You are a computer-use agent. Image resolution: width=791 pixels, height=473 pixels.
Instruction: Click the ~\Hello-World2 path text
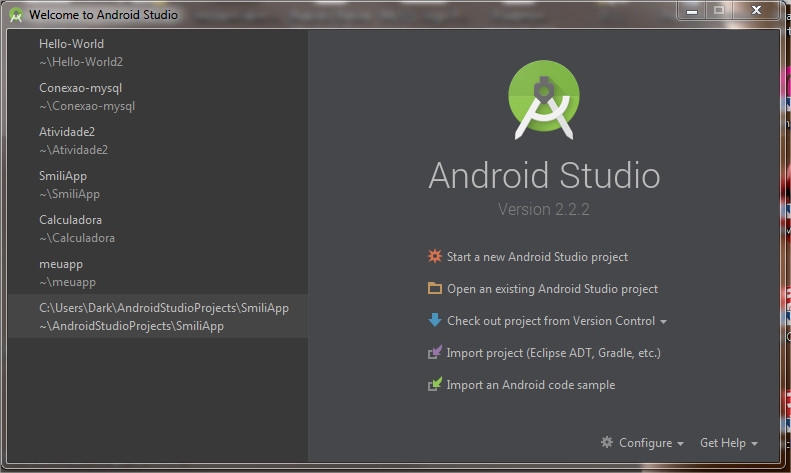tap(81, 62)
